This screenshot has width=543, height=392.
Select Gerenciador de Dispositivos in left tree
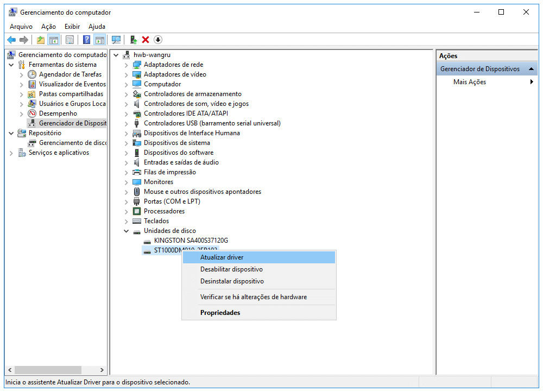coord(72,123)
